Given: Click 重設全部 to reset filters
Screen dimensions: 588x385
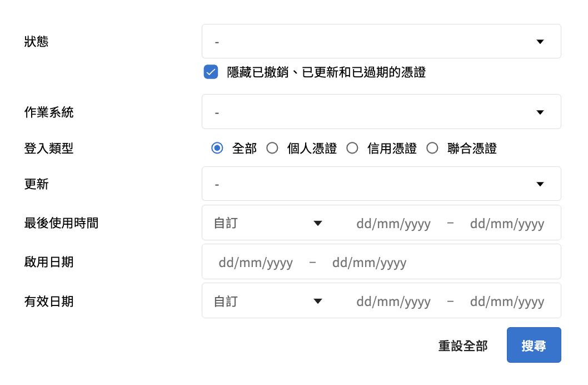Looking at the screenshot, I should coord(463,346).
